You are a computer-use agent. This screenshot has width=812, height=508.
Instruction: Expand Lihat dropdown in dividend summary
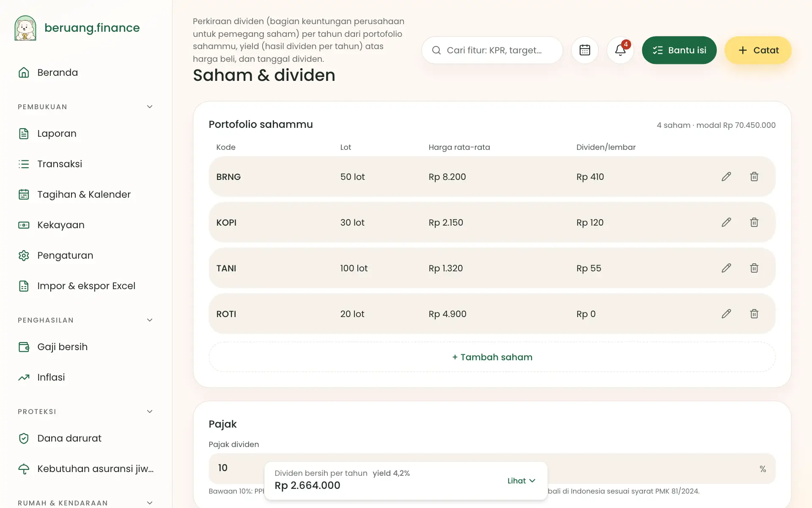pyautogui.click(x=521, y=480)
